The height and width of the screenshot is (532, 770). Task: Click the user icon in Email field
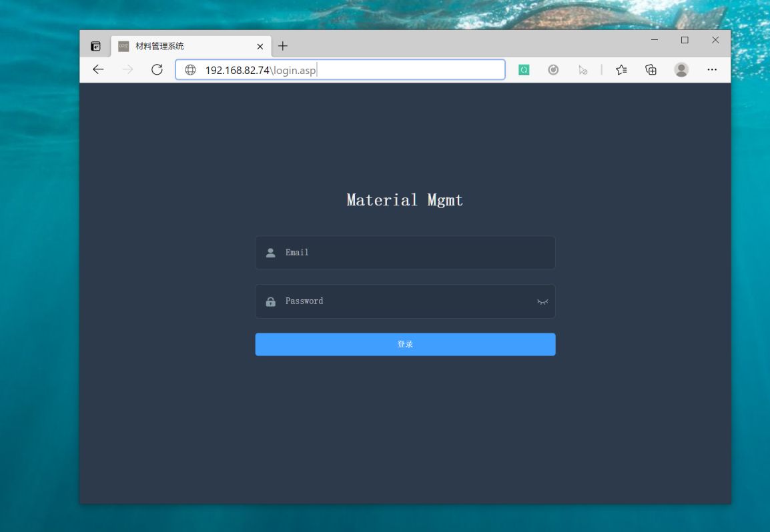tap(271, 253)
